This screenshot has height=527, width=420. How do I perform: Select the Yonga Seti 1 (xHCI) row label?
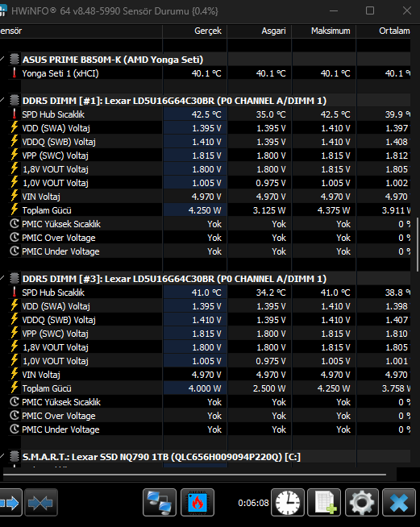60,73
